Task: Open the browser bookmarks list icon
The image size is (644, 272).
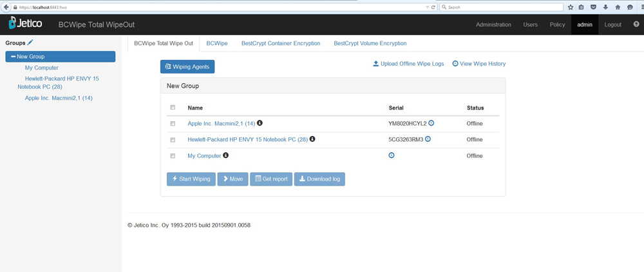Action: pos(581,7)
